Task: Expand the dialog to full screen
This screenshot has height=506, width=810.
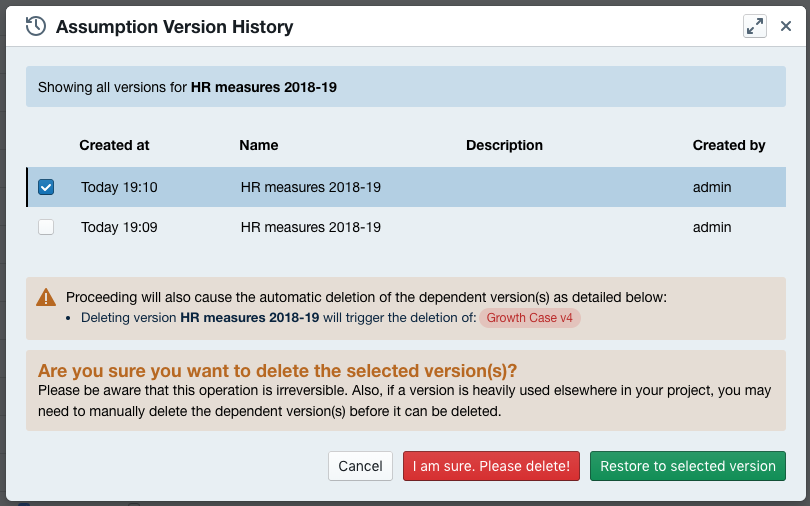Action: (755, 27)
